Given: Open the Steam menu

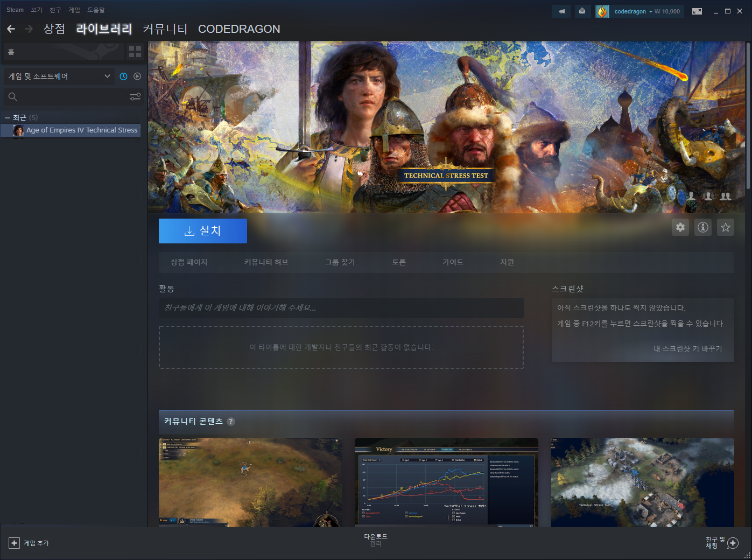Looking at the screenshot, I should [15, 10].
